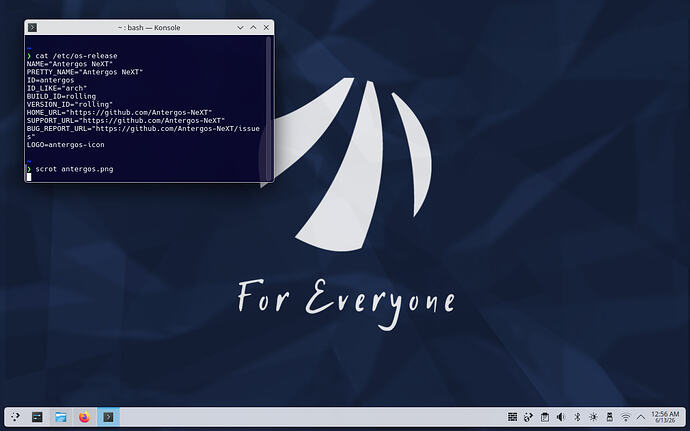Screen dimensions: 690x431
Task: Click the 'scrot antergos.png' command
Action: click(74, 169)
